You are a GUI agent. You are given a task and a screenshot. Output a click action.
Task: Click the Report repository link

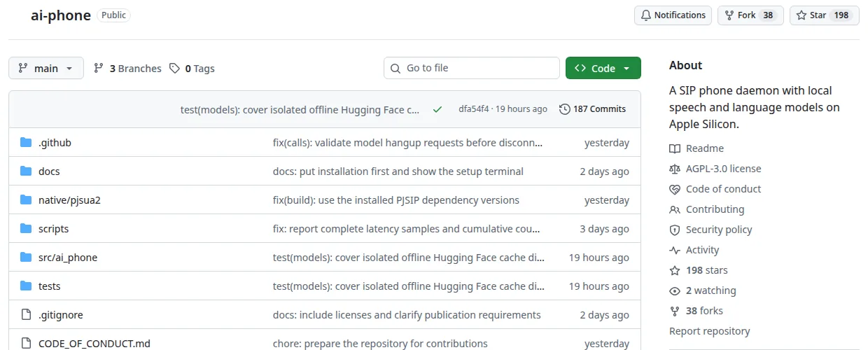click(x=710, y=331)
